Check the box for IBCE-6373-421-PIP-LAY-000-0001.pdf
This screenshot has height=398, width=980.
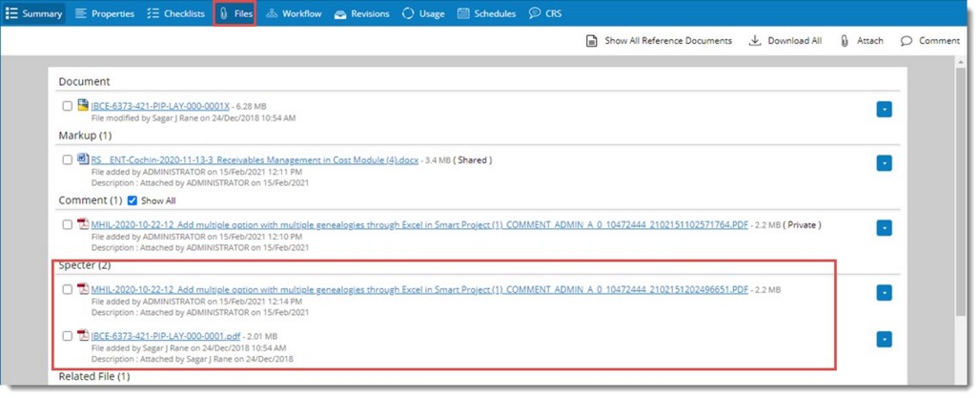click(x=67, y=337)
